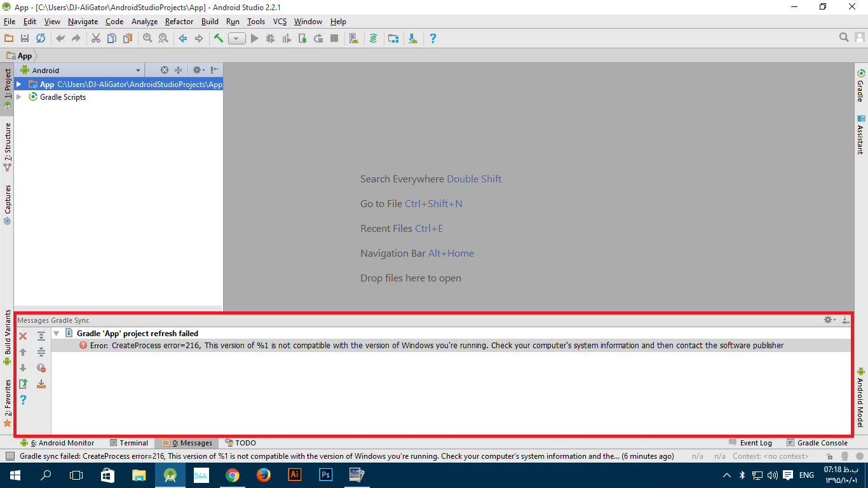Toggle hide warnings filter in Messages panel
Viewport: 868px width, 488px height.
[41, 368]
